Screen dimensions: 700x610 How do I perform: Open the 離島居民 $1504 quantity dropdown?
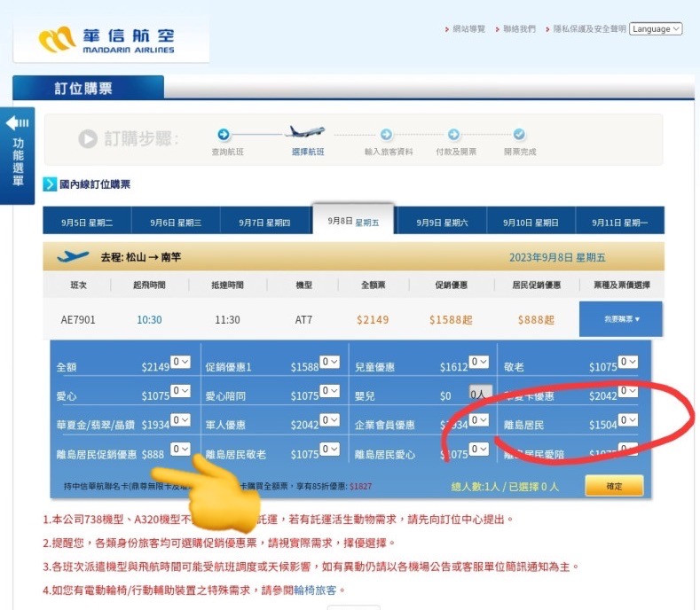(628, 420)
